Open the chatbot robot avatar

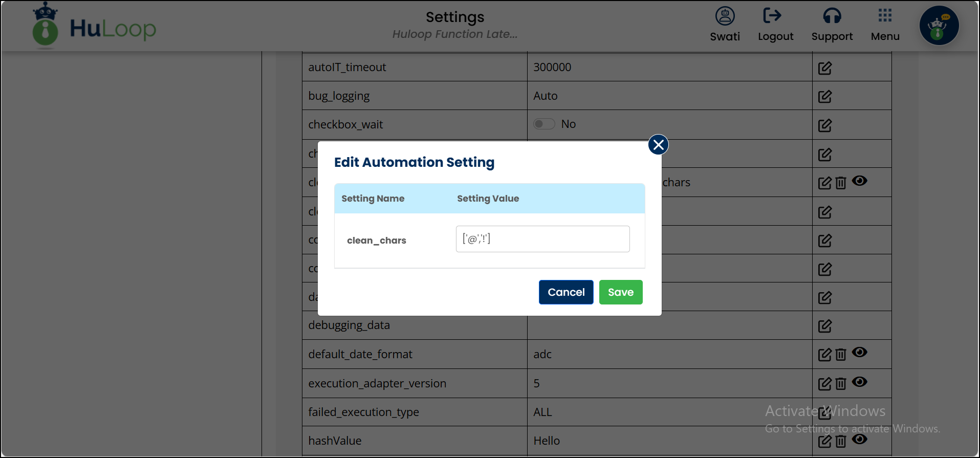point(939,26)
